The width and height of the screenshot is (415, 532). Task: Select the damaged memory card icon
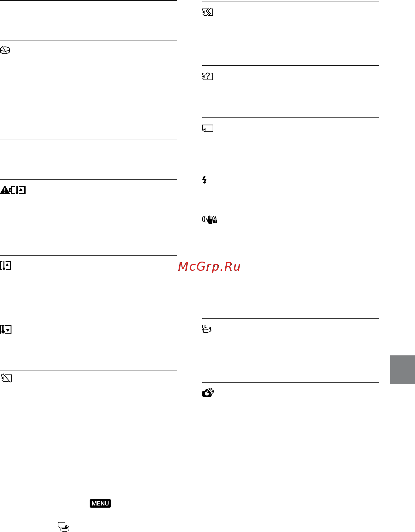click(208, 13)
